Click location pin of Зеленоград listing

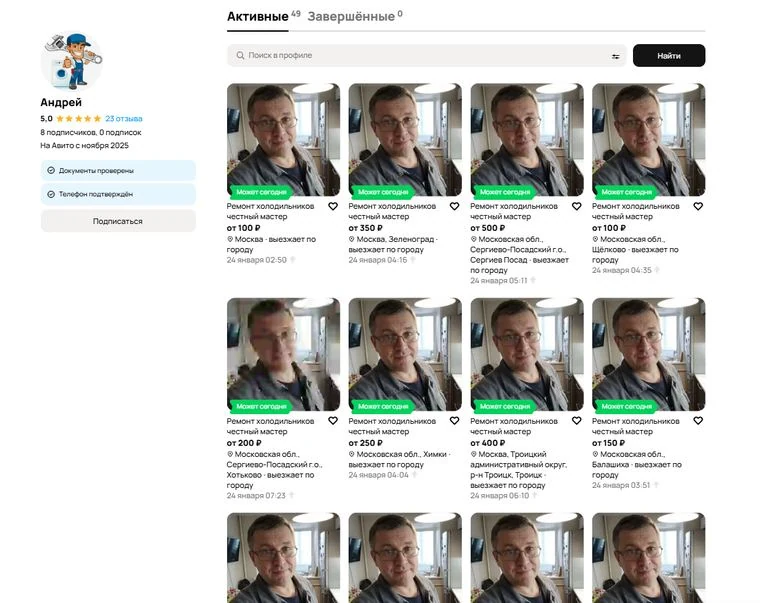(x=352, y=239)
